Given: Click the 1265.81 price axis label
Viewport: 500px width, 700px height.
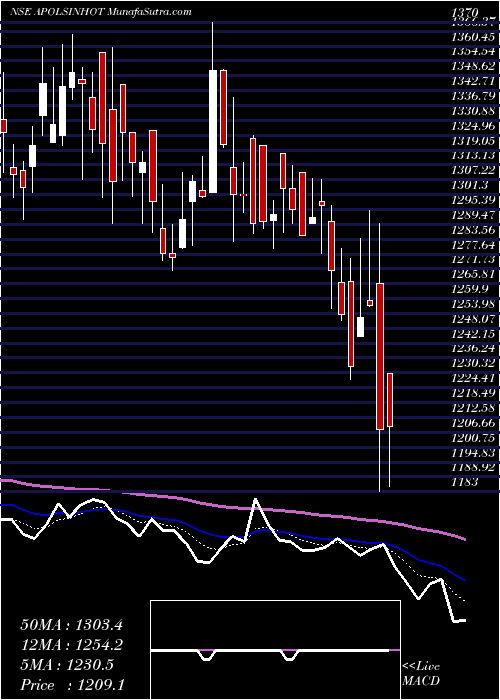Looking at the screenshot, I should 474,274.
